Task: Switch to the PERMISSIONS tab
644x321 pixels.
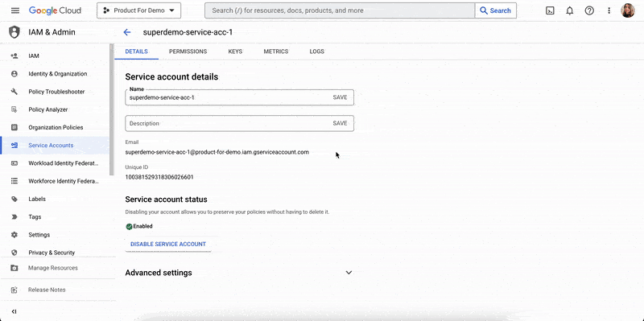Action: click(x=188, y=51)
